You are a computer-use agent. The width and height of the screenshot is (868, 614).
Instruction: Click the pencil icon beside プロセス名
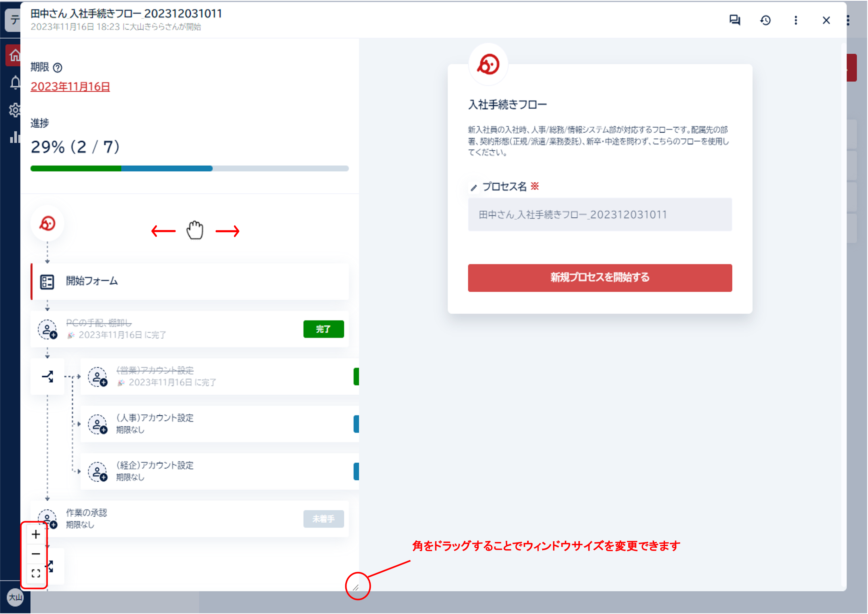coord(473,187)
